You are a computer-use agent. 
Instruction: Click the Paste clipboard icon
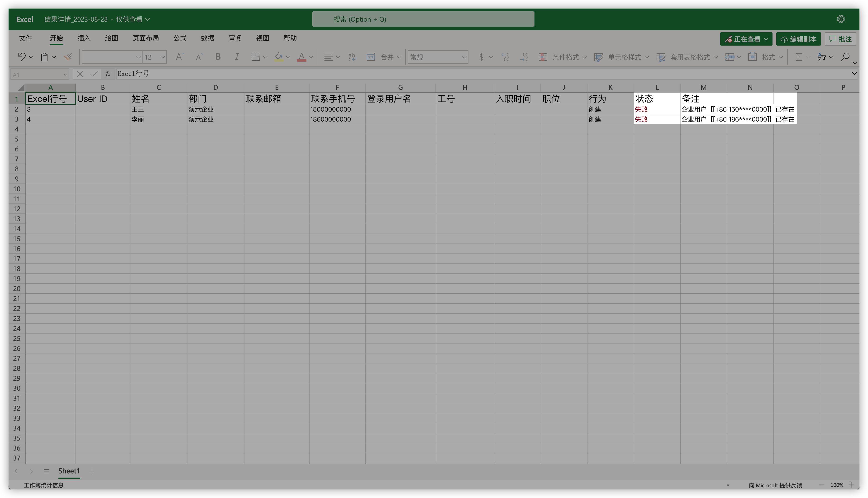pyautogui.click(x=45, y=57)
